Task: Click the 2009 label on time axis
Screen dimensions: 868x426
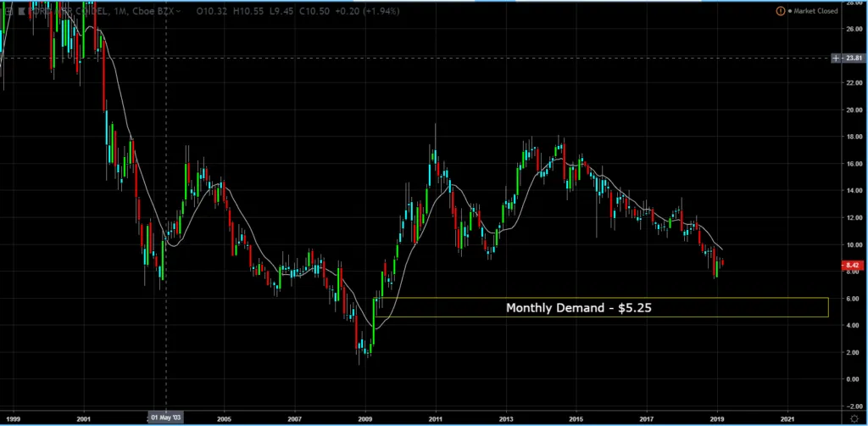Action: pos(365,418)
